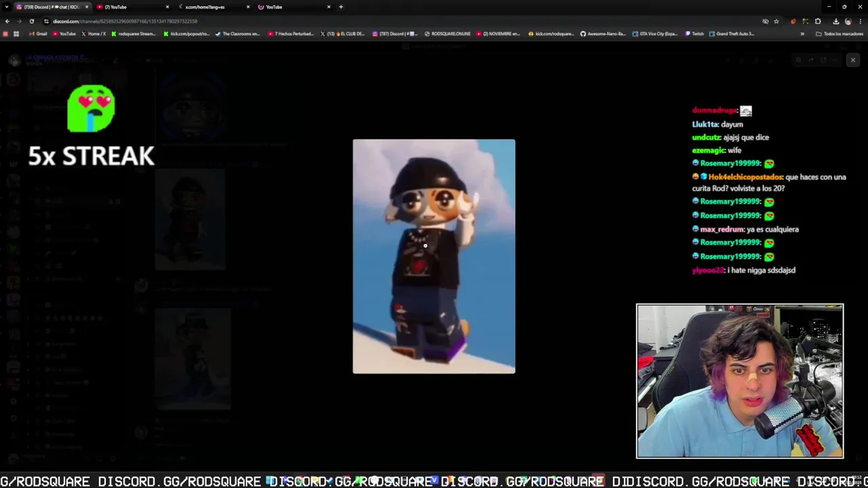Open the extensions puzzle menu
868x488 pixels.
(818, 21)
